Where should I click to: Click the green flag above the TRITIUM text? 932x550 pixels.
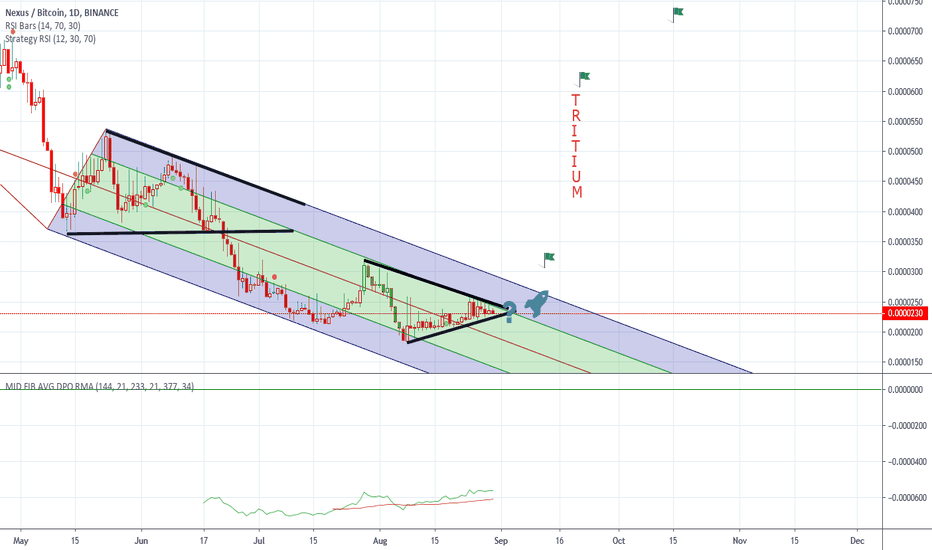click(584, 78)
